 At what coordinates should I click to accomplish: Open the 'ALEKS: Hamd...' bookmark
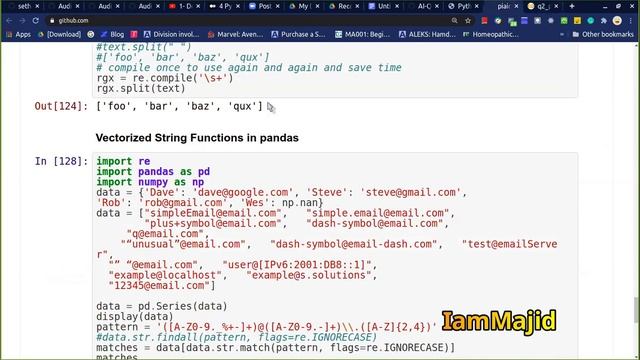pos(427,35)
